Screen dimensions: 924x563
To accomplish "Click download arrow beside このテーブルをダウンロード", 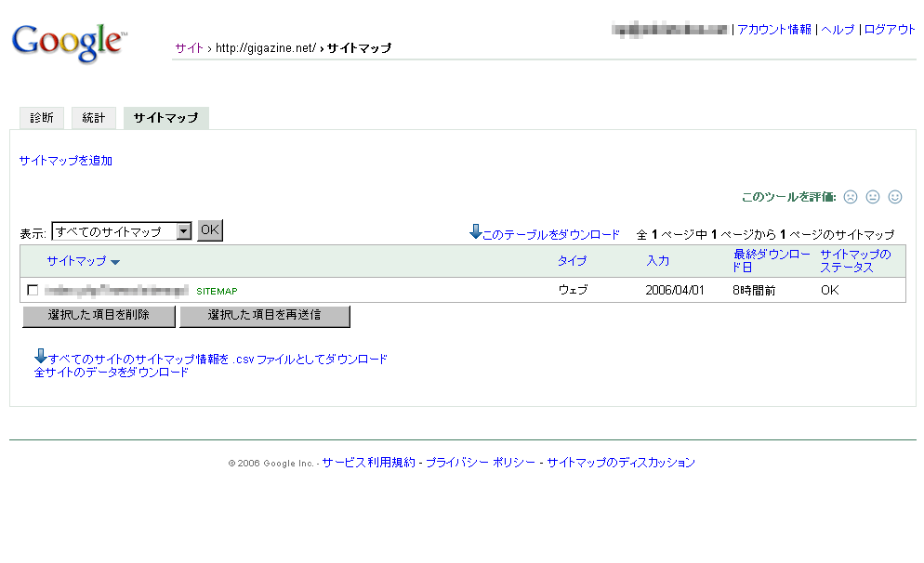I will pyautogui.click(x=476, y=232).
